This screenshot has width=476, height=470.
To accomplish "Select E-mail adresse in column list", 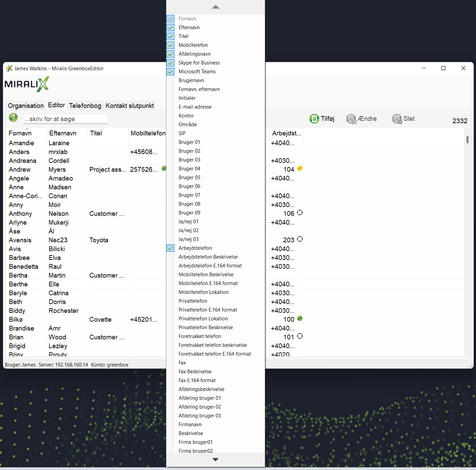I will point(195,107).
